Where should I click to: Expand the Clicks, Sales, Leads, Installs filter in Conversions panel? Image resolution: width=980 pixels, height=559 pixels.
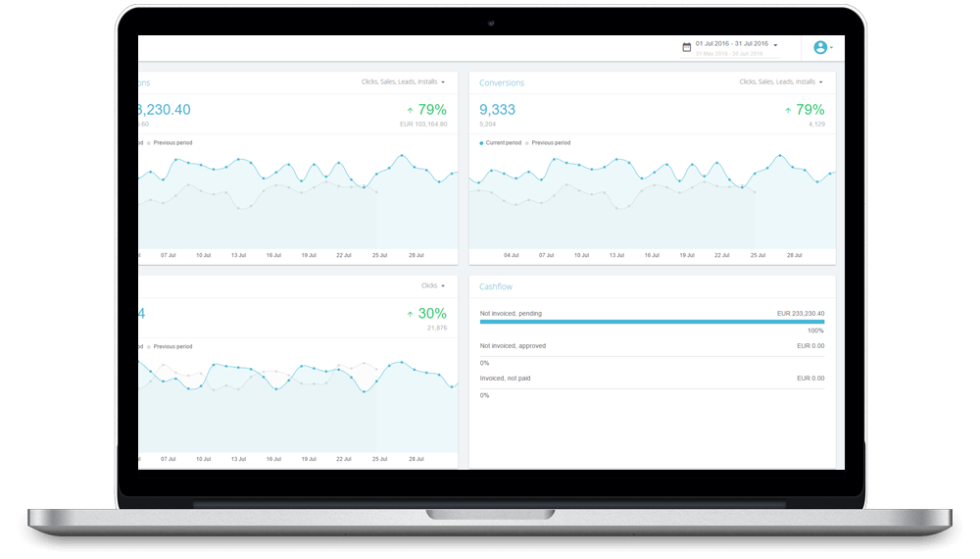[x=781, y=82]
